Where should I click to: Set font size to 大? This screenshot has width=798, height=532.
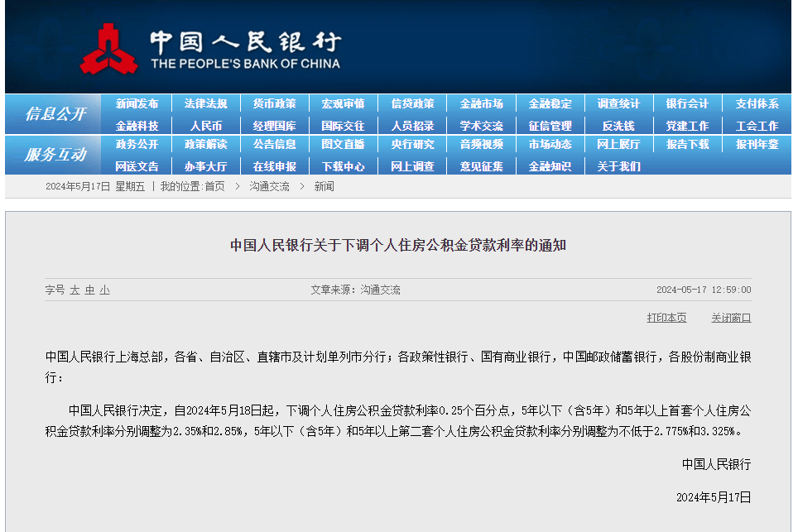tap(75, 290)
